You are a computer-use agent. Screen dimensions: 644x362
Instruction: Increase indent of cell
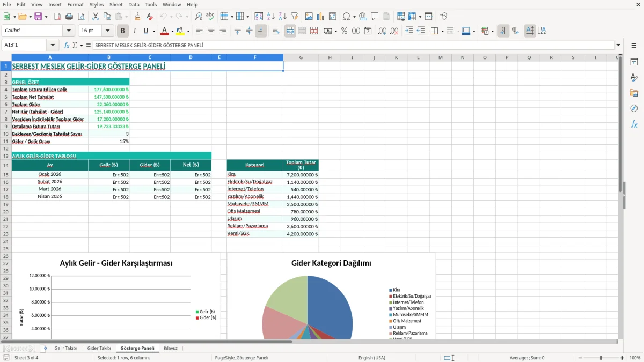(409, 31)
